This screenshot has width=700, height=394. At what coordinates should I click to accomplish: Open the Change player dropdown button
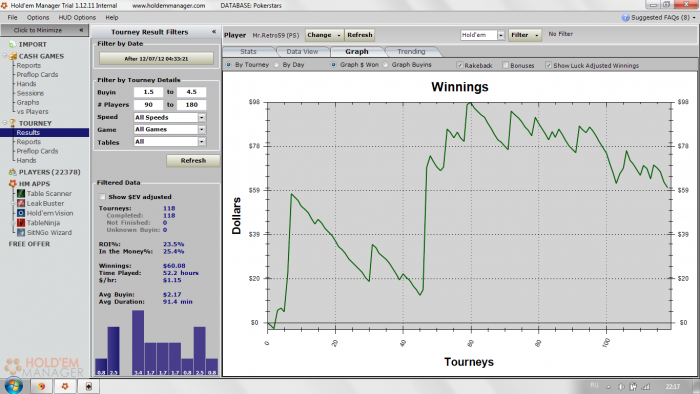pyautogui.click(x=325, y=35)
